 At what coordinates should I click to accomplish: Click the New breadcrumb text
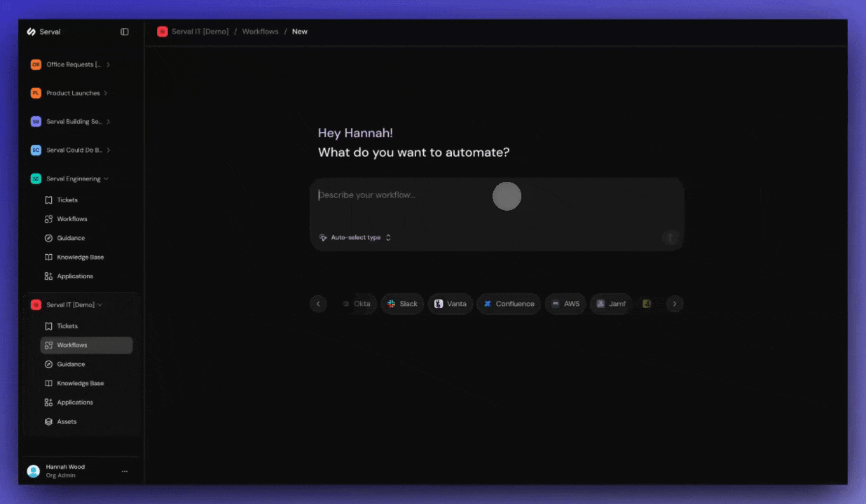click(300, 31)
